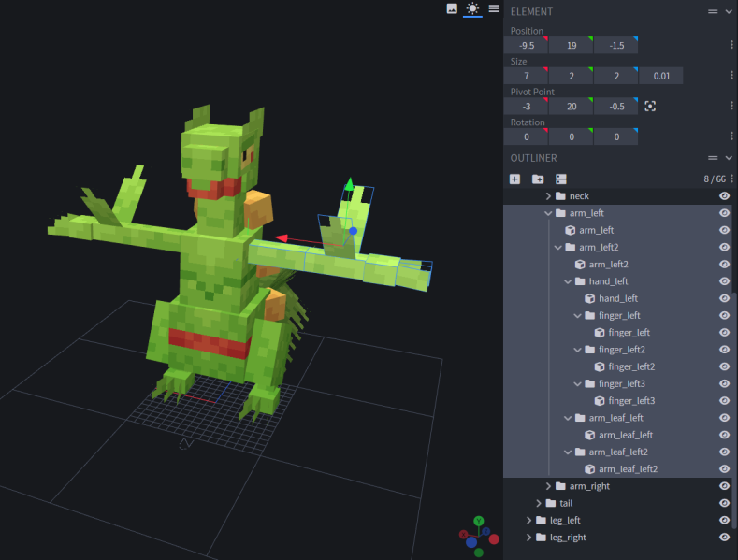Click the Size inflate field 0.01
This screenshot has height=560, width=738.
(x=661, y=76)
